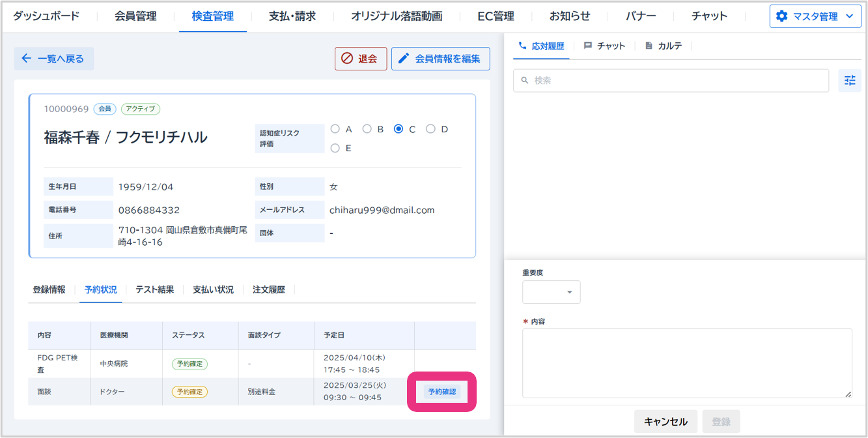Select dementia risk rating A
The height and width of the screenshot is (438, 868).
(x=335, y=129)
